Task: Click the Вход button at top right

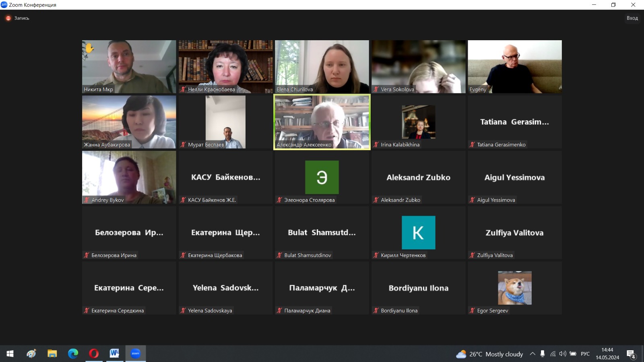Action: point(632,18)
